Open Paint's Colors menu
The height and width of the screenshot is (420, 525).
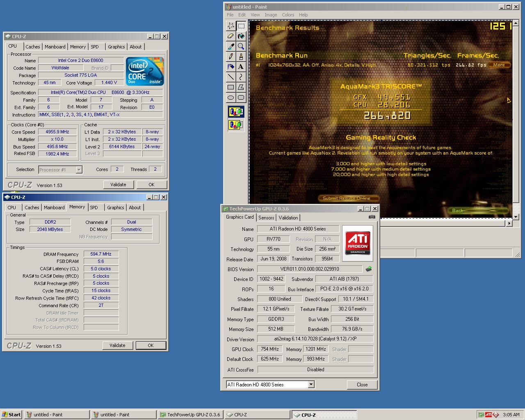pos(288,15)
